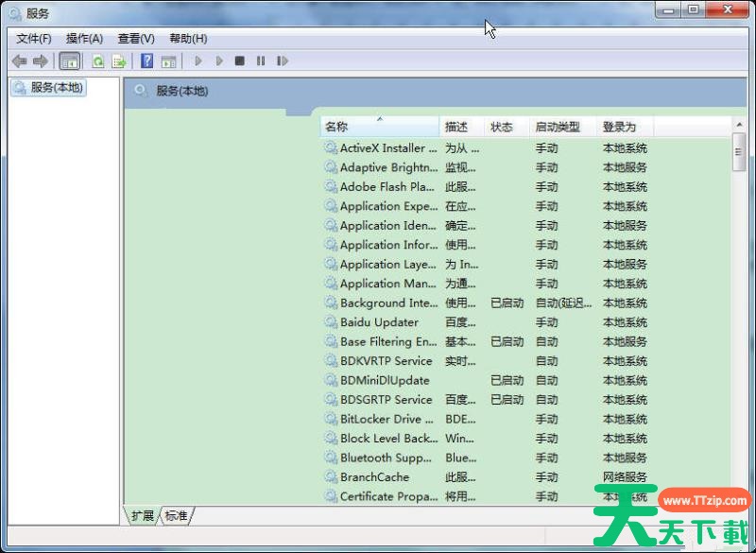Click the Restart Service toolbar icon
Screen dimensions: 756x553
click(282, 61)
